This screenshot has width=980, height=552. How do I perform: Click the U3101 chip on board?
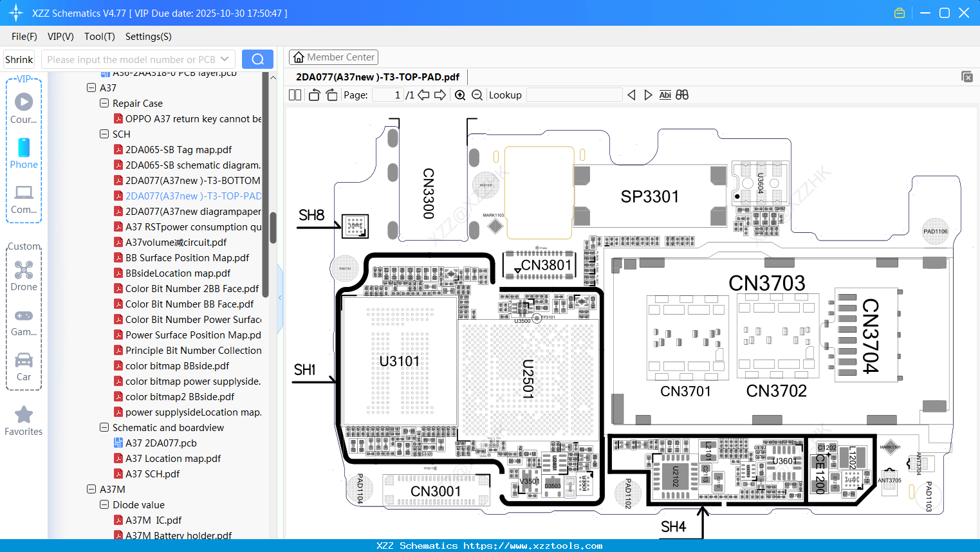click(400, 361)
